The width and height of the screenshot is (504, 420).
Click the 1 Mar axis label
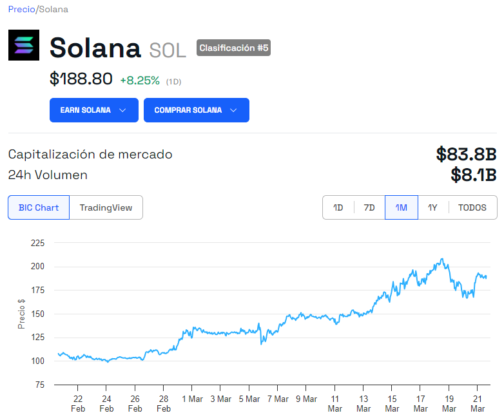tap(192, 399)
